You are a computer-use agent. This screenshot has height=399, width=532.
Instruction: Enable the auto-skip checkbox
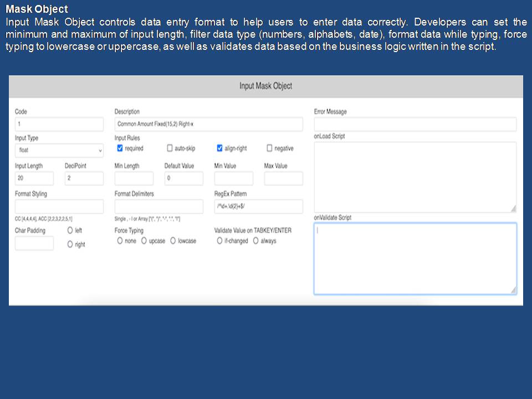pyautogui.click(x=170, y=149)
